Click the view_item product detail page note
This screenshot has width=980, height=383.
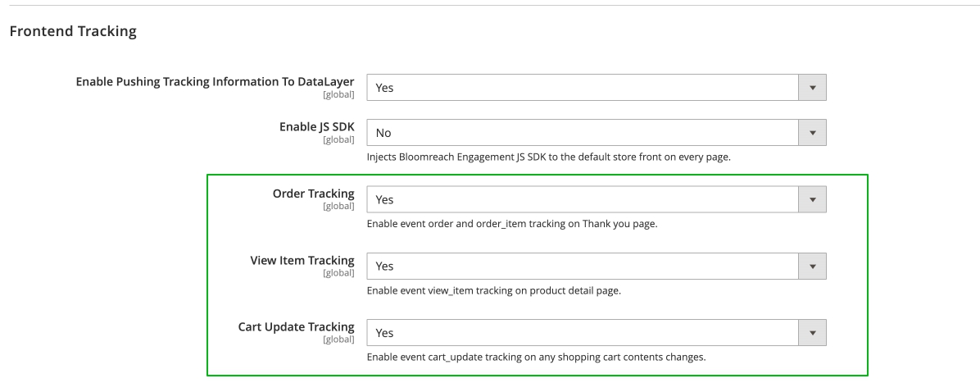[493, 290]
